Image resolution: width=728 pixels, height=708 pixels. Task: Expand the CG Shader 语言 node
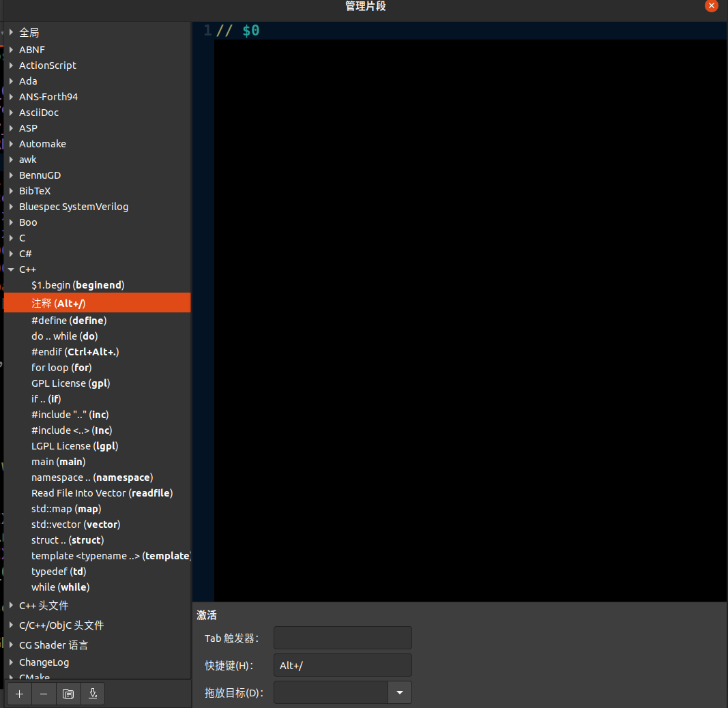11,645
